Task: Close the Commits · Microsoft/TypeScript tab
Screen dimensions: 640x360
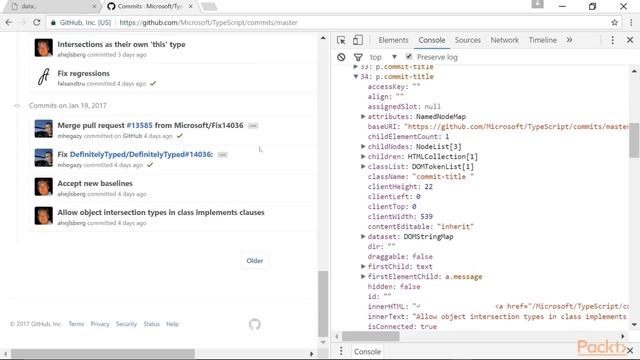Action: coord(190,7)
